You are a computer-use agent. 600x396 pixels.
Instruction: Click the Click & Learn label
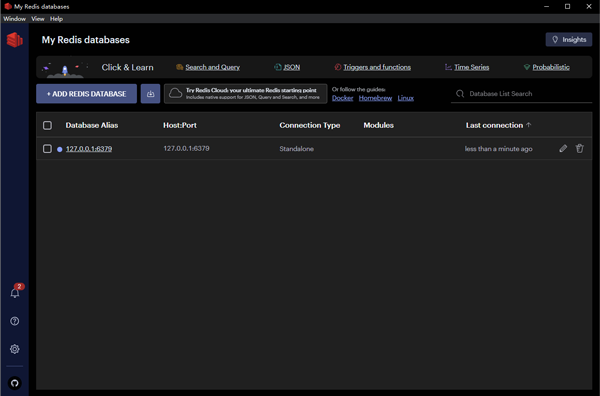pos(127,67)
